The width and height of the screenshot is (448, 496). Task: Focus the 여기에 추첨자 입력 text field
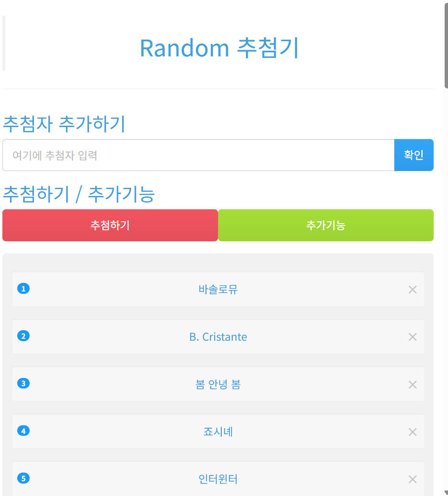(198, 155)
